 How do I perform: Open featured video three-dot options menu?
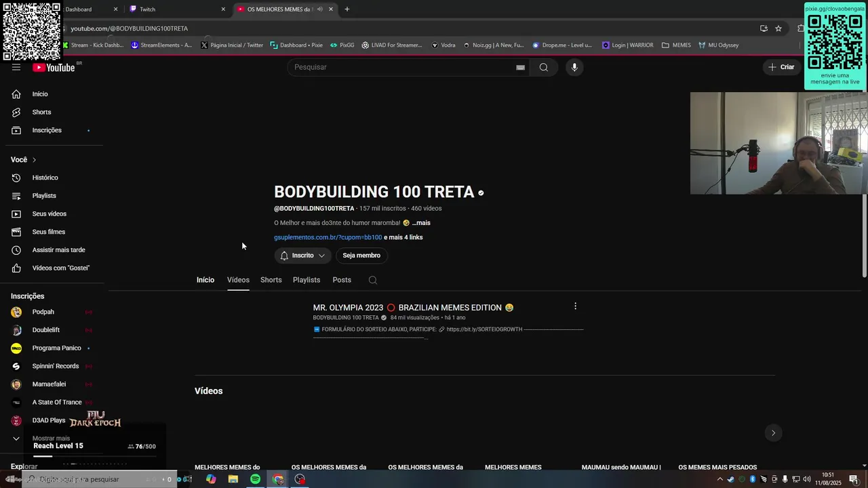575,306
